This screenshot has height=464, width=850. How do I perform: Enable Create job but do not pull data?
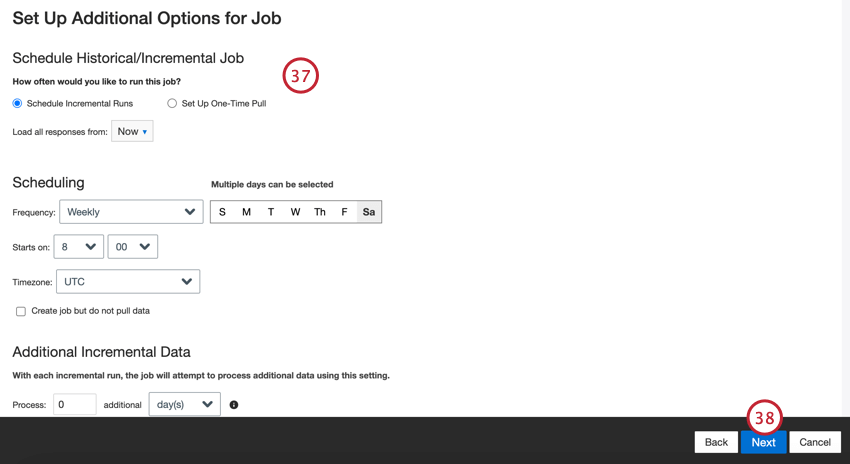(x=21, y=311)
